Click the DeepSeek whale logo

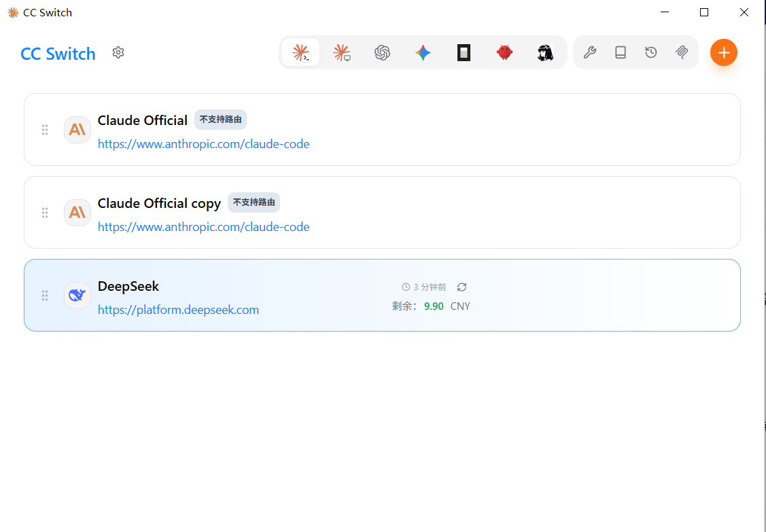point(77,296)
